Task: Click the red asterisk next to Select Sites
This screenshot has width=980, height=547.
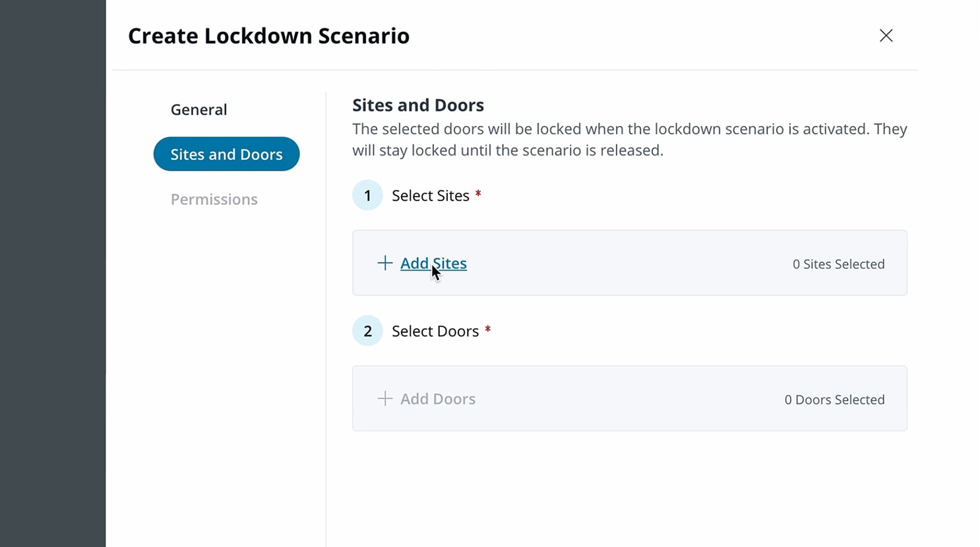Action: pos(478,194)
